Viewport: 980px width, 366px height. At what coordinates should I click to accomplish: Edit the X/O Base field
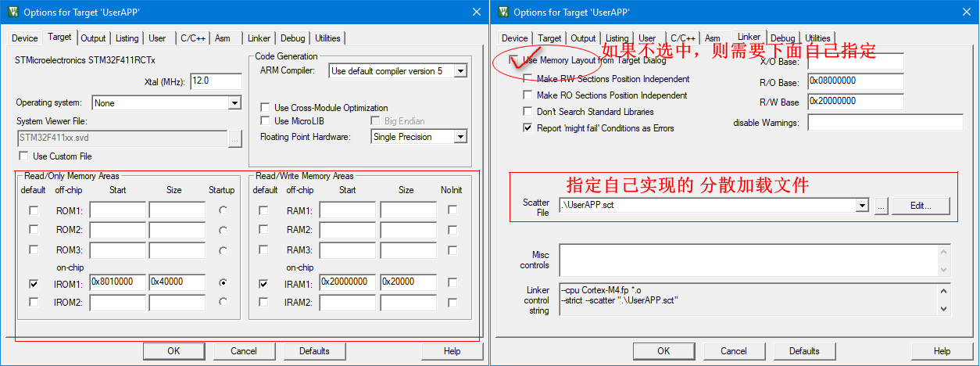pos(856,62)
